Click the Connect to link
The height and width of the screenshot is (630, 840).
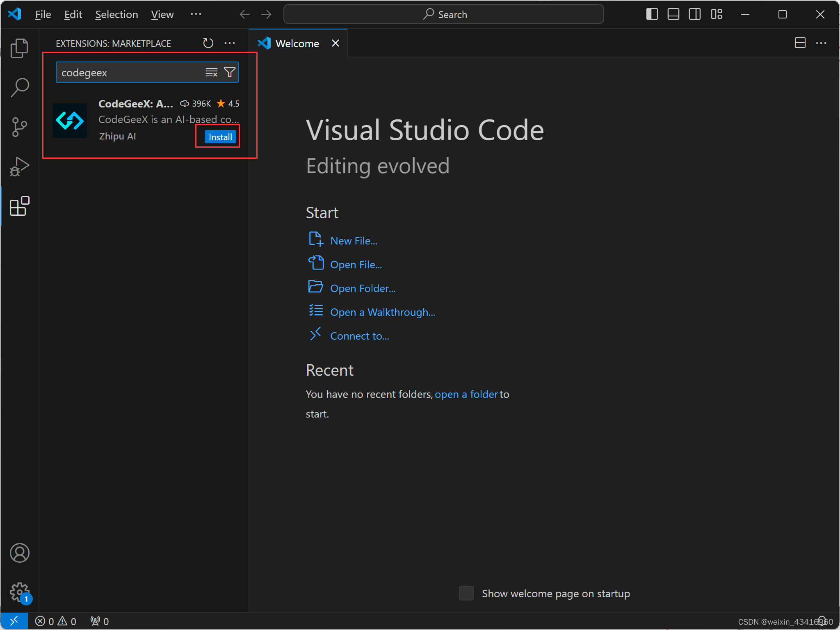(x=360, y=336)
